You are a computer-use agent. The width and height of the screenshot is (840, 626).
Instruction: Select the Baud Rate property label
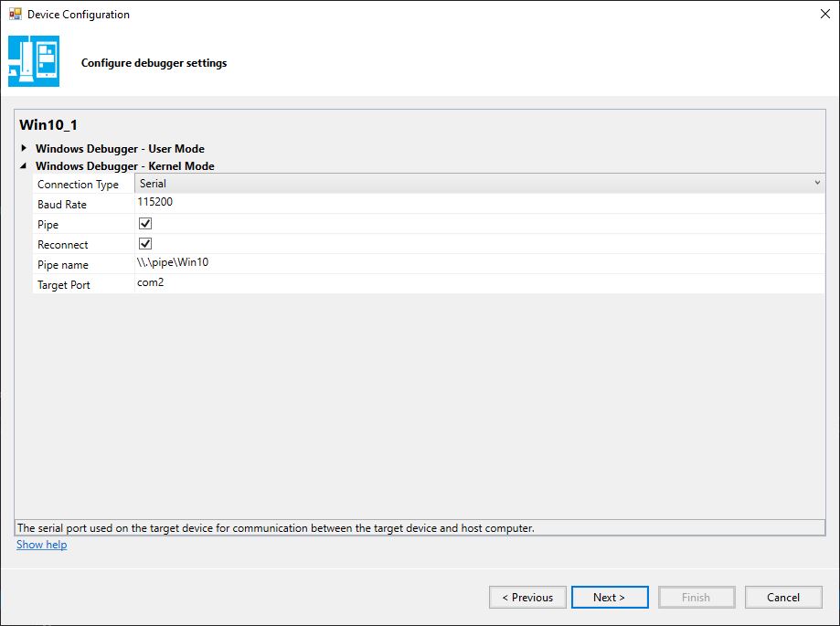[62, 205]
